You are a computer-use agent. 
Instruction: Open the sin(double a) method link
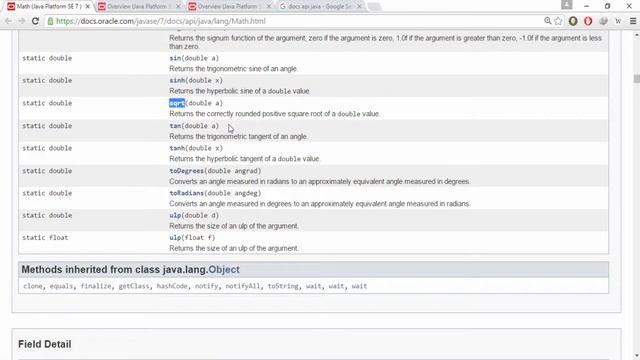tap(175, 58)
